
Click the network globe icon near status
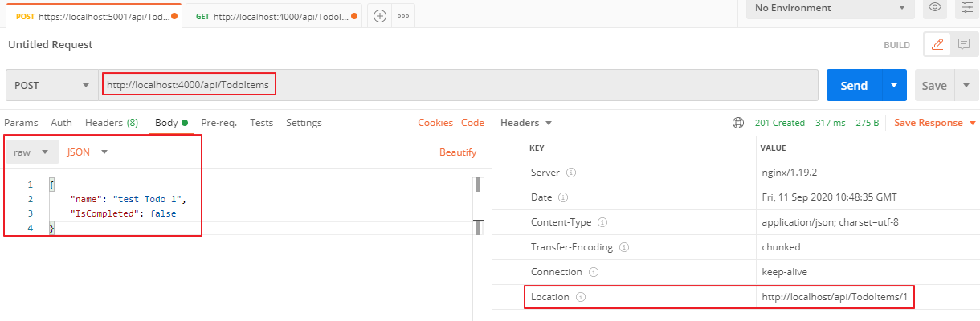738,124
